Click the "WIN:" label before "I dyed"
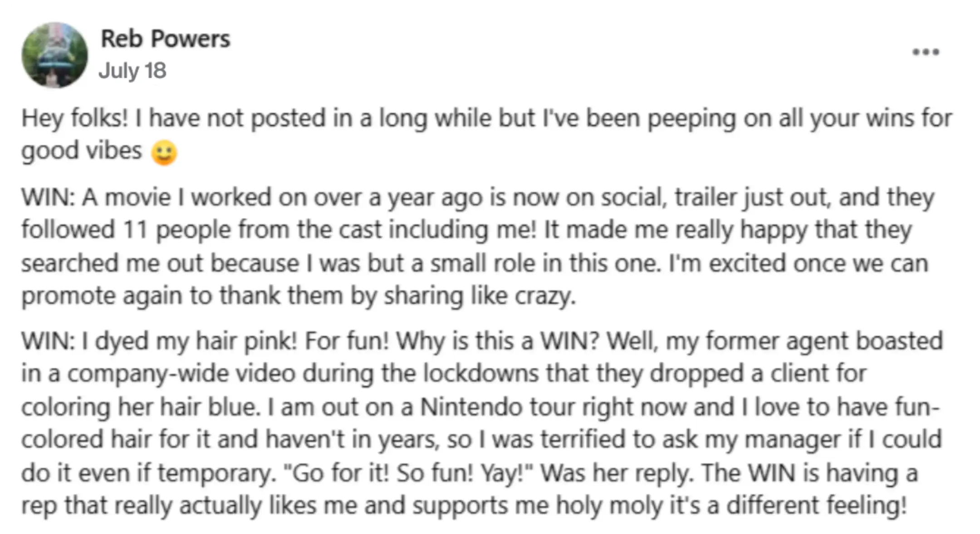The height and width of the screenshot is (534, 980). pyautogui.click(x=48, y=341)
